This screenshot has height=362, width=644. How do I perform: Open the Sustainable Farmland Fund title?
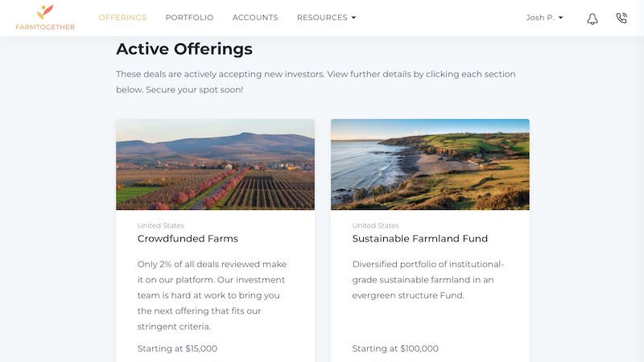[420, 239]
